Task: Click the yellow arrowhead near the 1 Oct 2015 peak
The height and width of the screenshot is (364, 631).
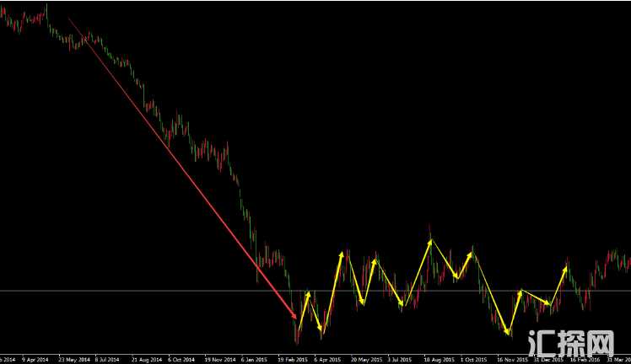Action: 470,252
